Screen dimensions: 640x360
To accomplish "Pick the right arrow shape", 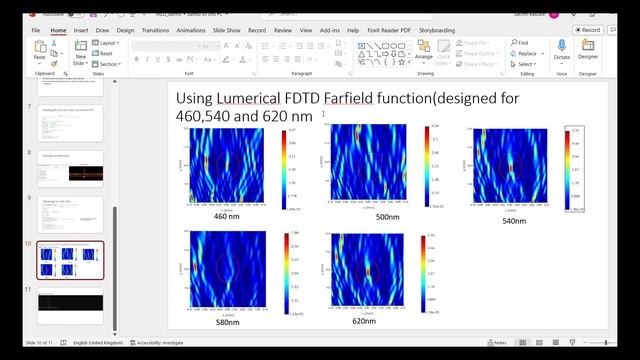I will 385,54.
